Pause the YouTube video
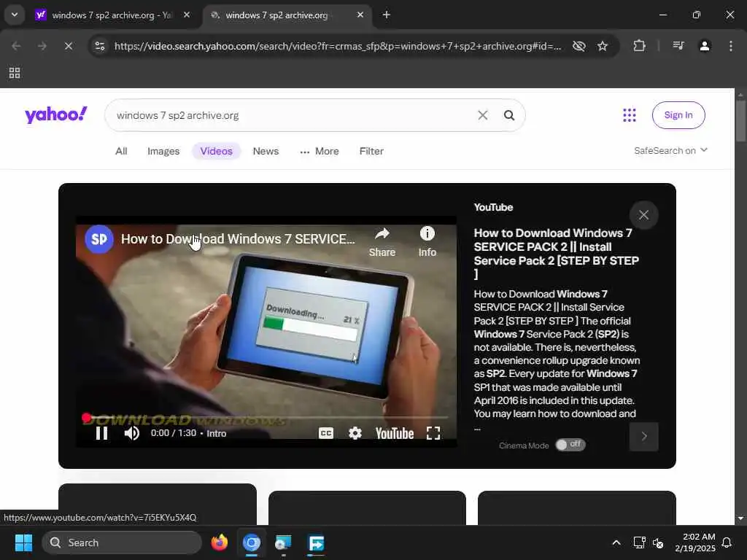 [101, 433]
